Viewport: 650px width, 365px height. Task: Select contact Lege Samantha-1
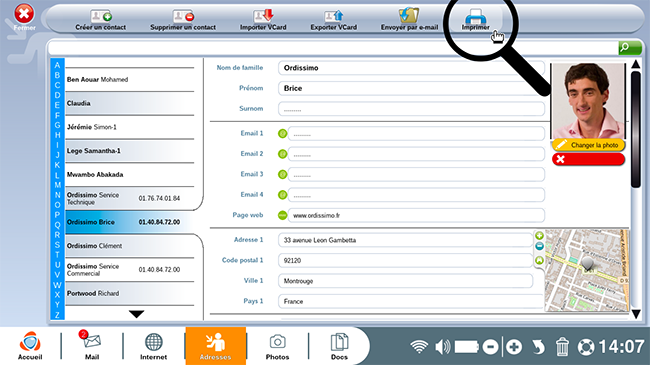click(130, 151)
